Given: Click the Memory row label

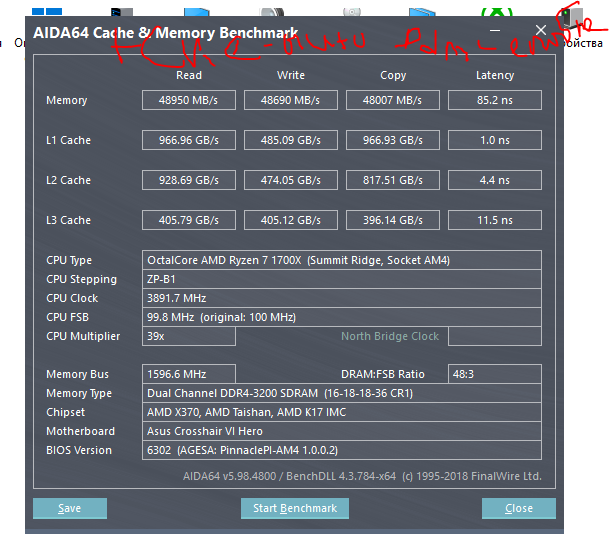Looking at the screenshot, I should 66,100.
